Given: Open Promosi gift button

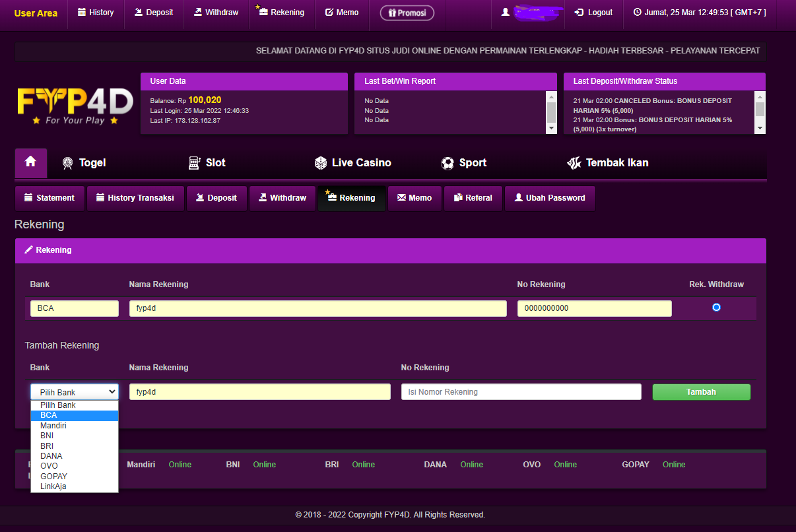Looking at the screenshot, I should click(407, 13).
